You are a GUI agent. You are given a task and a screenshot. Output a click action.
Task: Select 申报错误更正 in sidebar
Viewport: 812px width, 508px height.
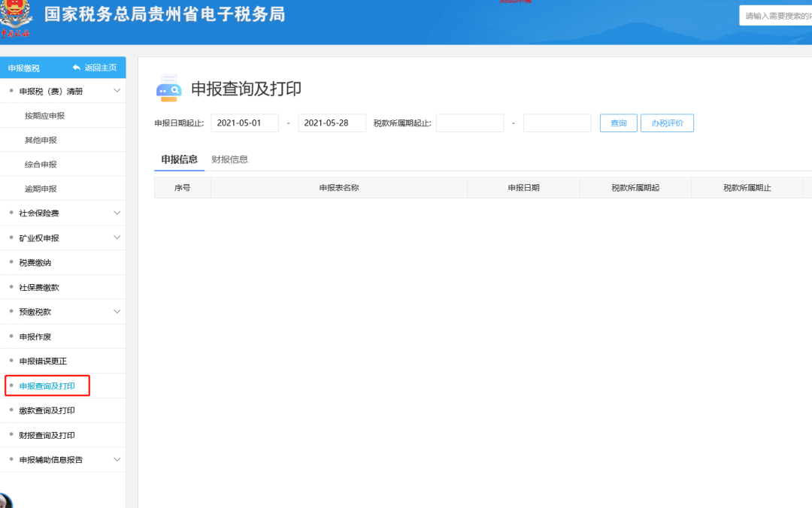tap(43, 361)
